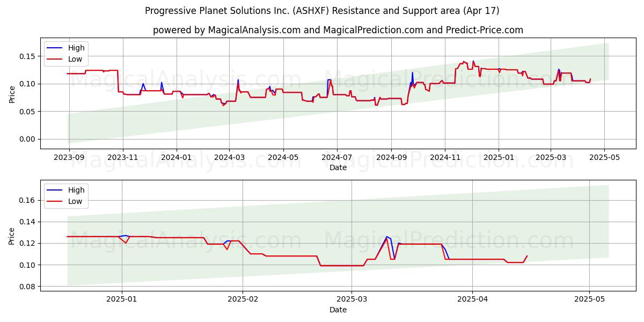Click the '2023-11' tick label

click(123, 157)
